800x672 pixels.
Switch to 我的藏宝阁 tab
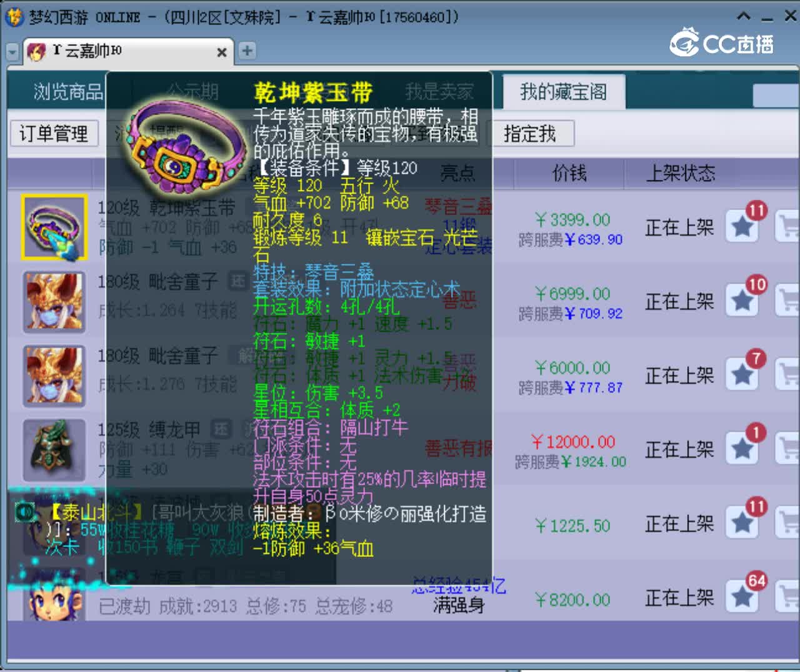(x=563, y=92)
